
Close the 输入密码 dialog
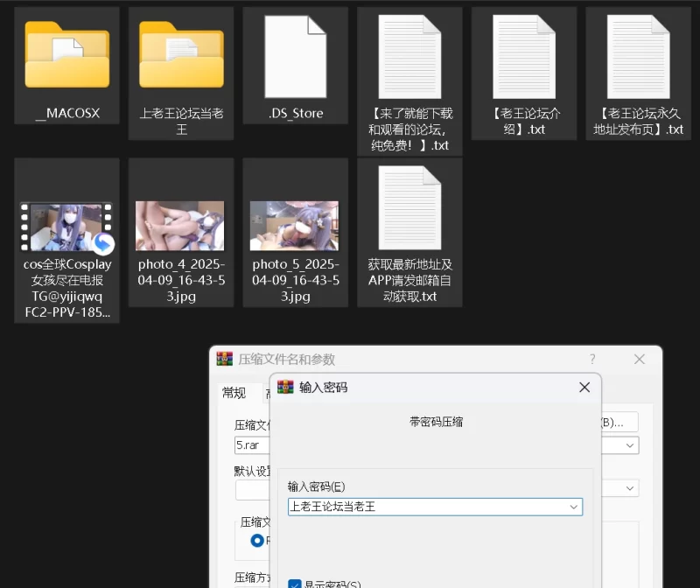[584, 387]
